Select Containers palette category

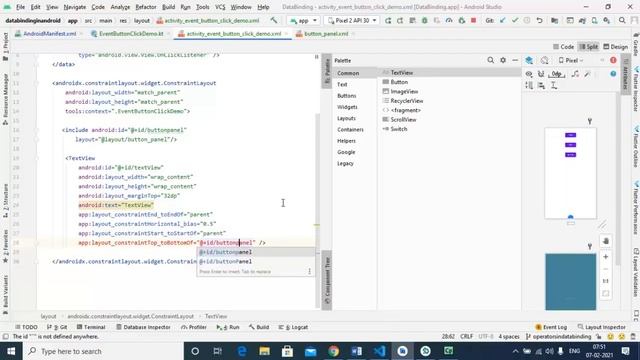[x=354, y=129]
